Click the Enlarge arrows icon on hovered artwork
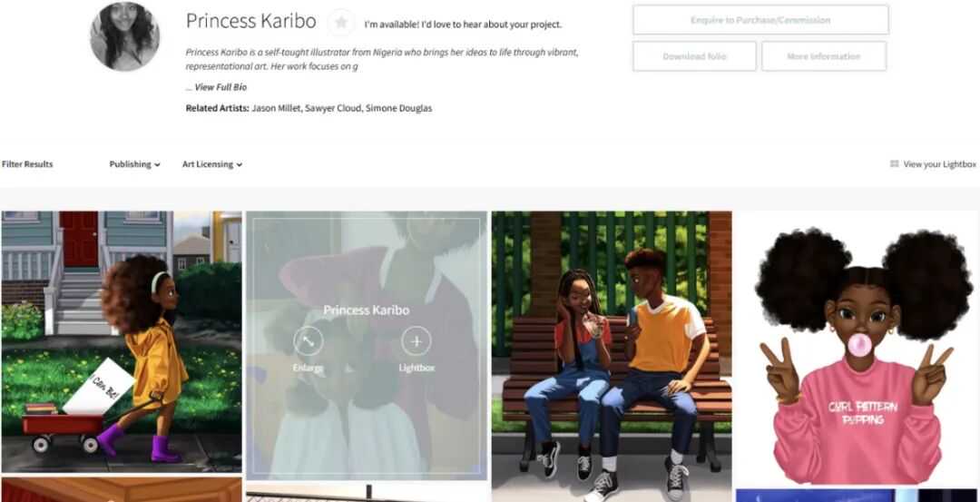 (309, 341)
